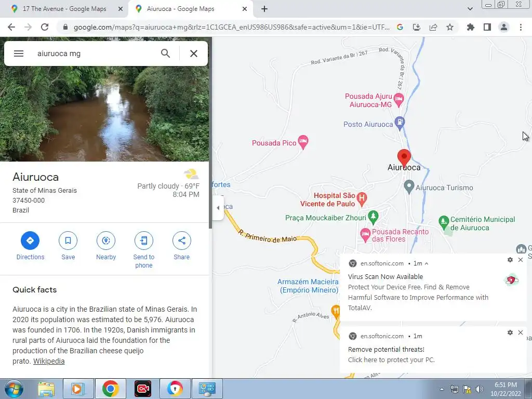Open settings for the Virus Scan notification

(510, 260)
